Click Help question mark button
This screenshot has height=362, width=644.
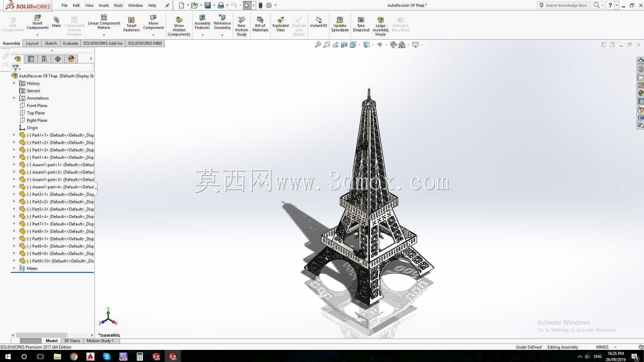(x=610, y=5)
